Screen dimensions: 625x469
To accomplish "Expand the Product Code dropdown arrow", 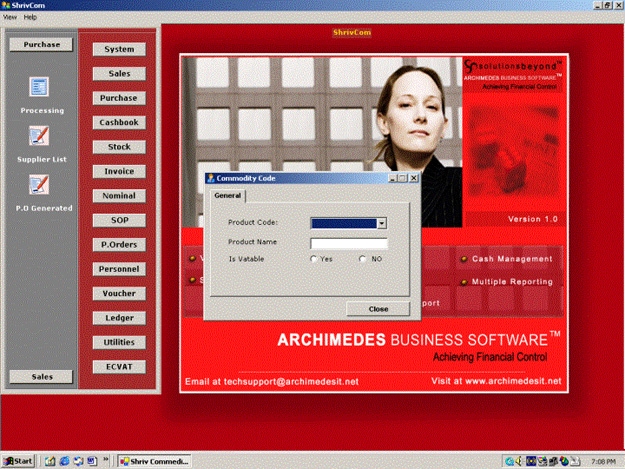I will coord(381,223).
